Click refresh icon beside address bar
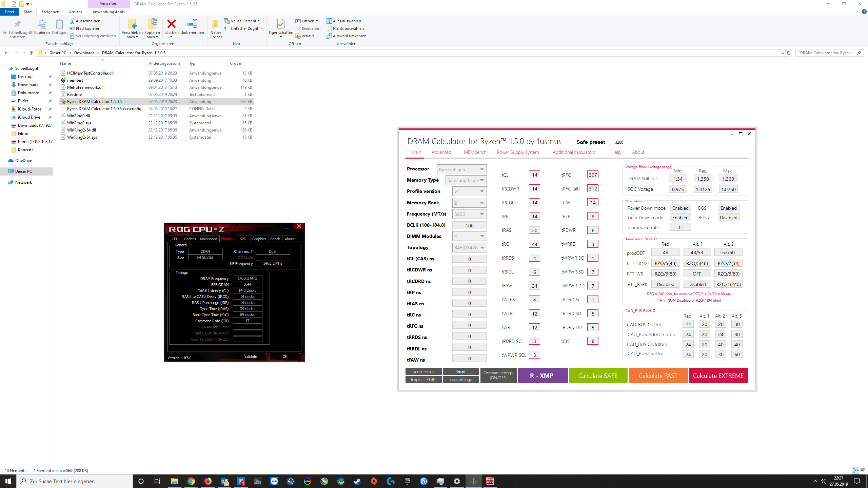868x488 pixels. point(788,53)
